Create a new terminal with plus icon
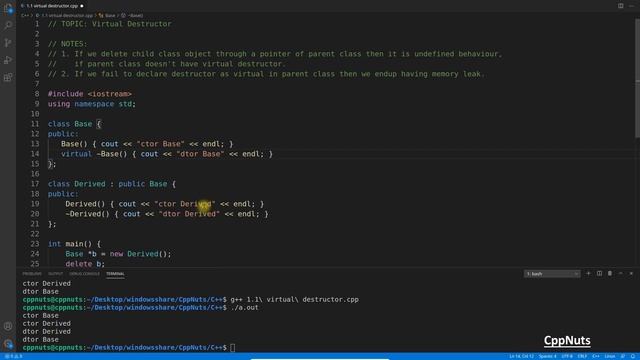 pos(588,273)
